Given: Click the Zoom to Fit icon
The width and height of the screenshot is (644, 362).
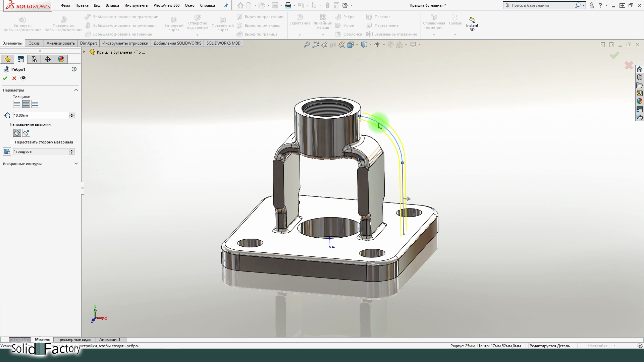Looking at the screenshot, I should click(307, 44).
